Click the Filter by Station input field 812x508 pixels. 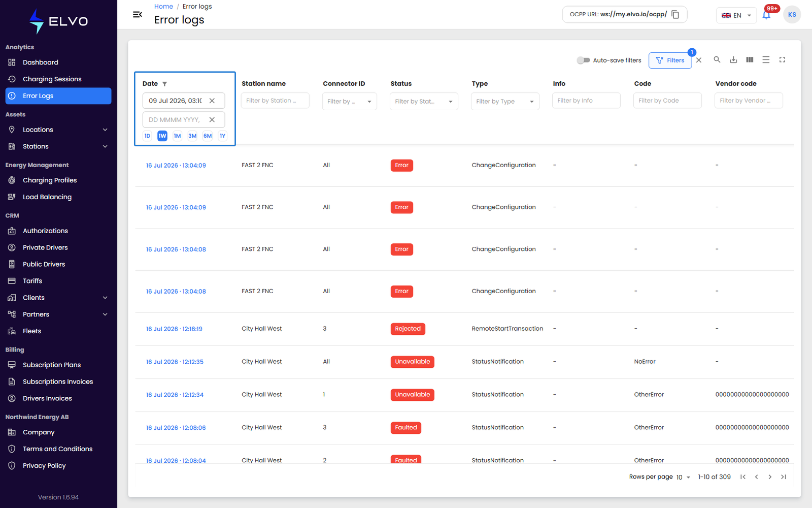click(275, 101)
